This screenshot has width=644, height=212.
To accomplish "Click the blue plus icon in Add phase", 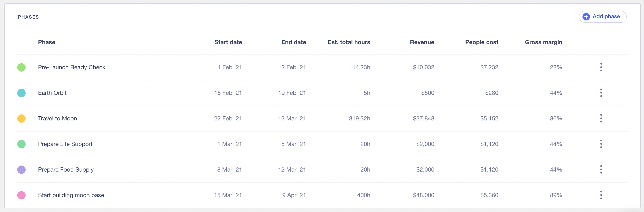I will point(586,17).
